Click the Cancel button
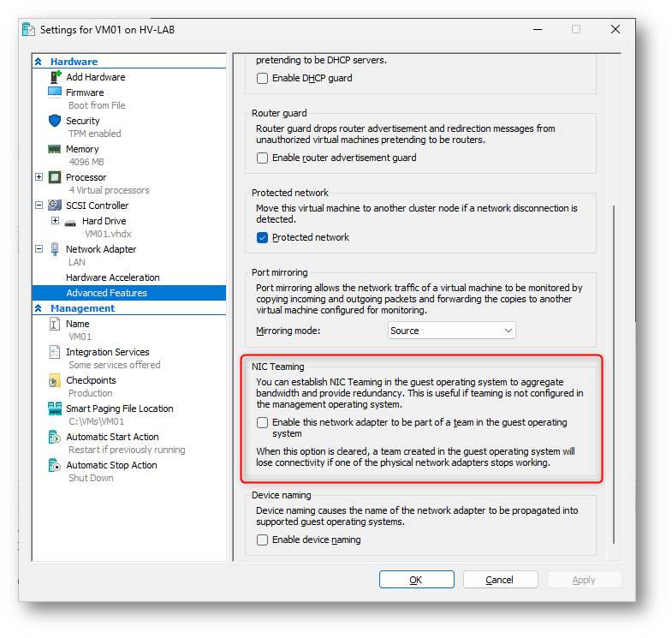Viewport: 672px width, 638px height. pyautogui.click(x=501, y=580)
